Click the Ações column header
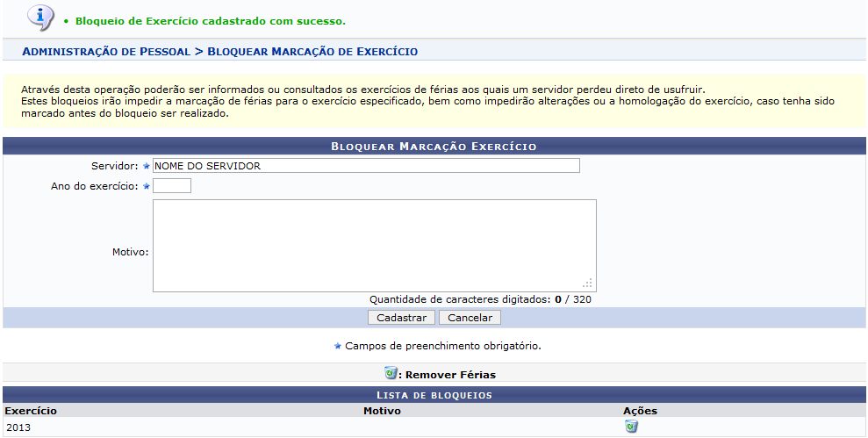868x438 pixels. [x=640, y=411]
